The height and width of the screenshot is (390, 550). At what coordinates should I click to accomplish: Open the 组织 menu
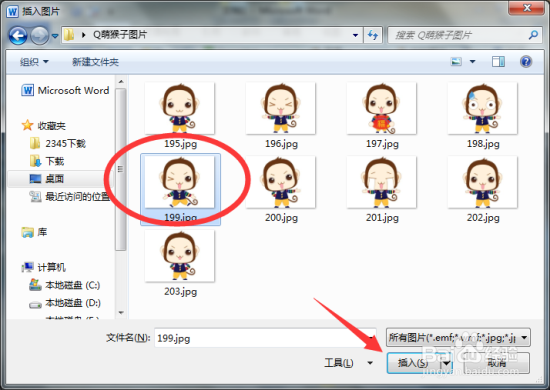pyautogui.click(x=34, y=62)
